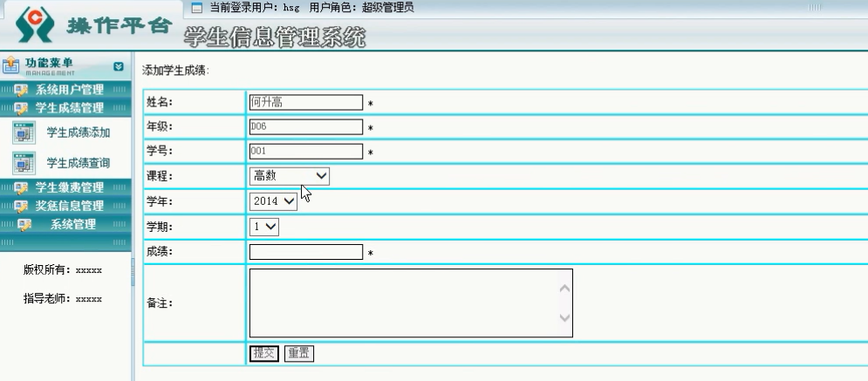Click the 学生成绩查询 sidebar icon

23,163
